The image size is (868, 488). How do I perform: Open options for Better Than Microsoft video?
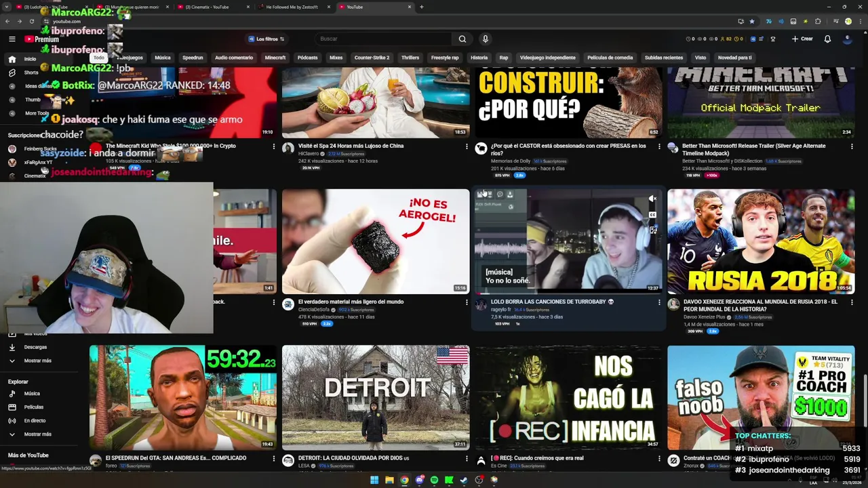point(852,146)
